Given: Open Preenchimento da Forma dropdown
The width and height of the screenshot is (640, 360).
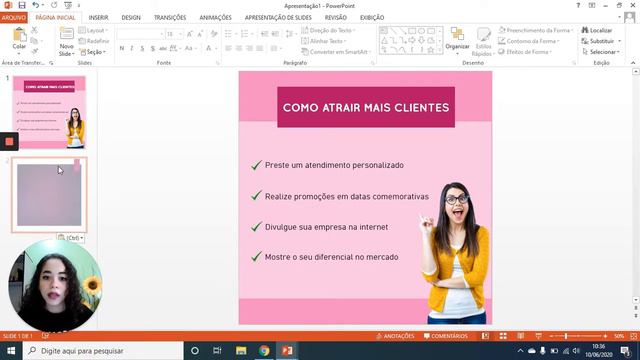Looking at the screenshot, I should click(536, 31).
